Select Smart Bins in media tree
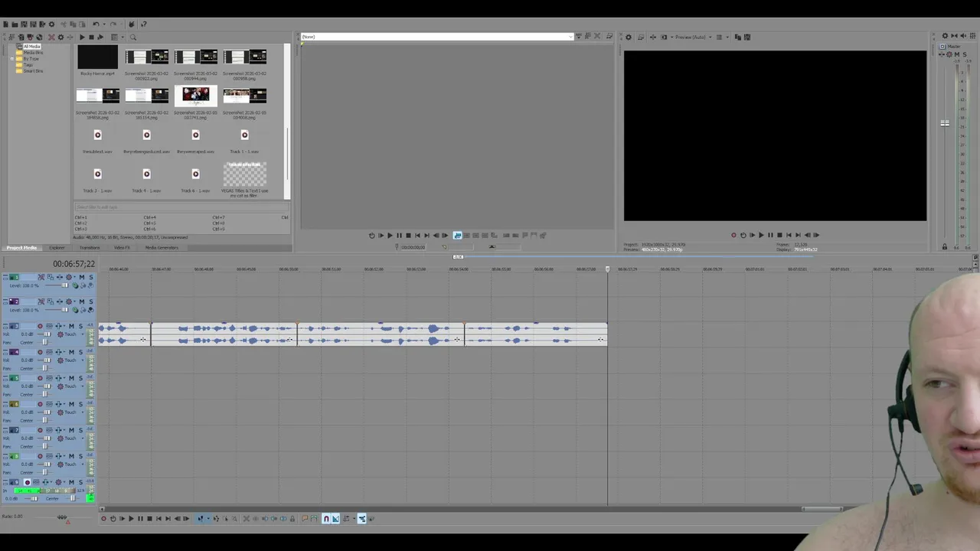The image size is (980, 551). (33, 71)
